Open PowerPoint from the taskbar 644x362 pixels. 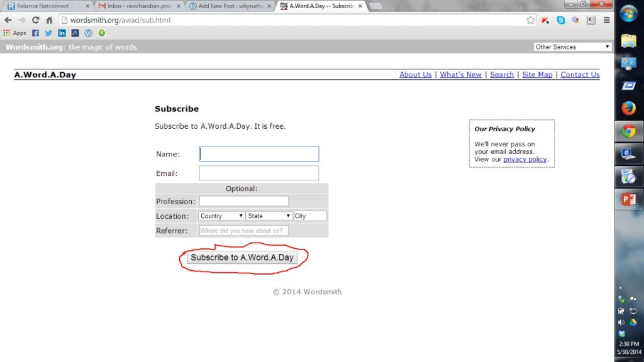click(628, 199)
